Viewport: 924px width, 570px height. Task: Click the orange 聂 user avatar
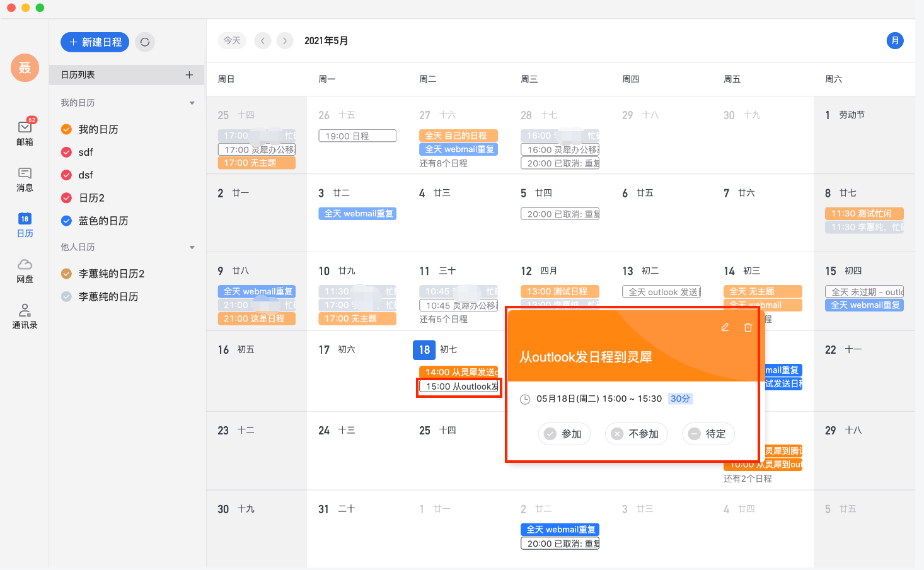25,67
